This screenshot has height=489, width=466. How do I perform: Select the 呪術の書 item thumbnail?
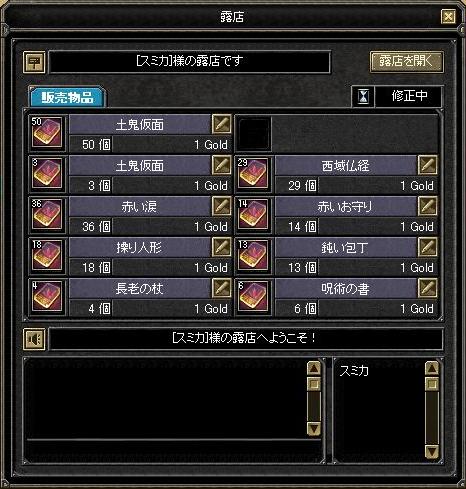(x=254, y=297)
